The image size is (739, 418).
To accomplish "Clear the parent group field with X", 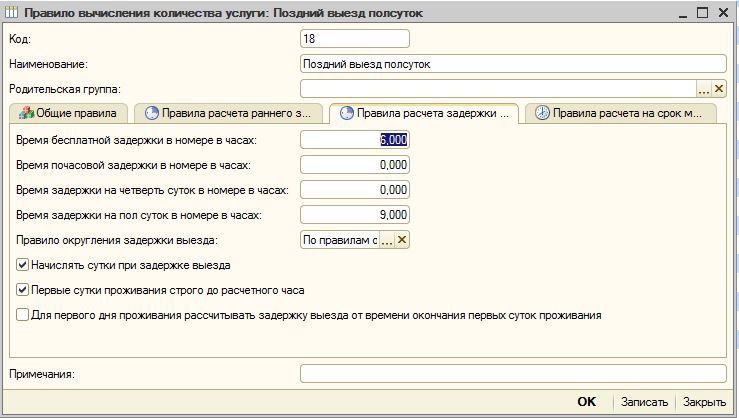I will tap(719, 89).
